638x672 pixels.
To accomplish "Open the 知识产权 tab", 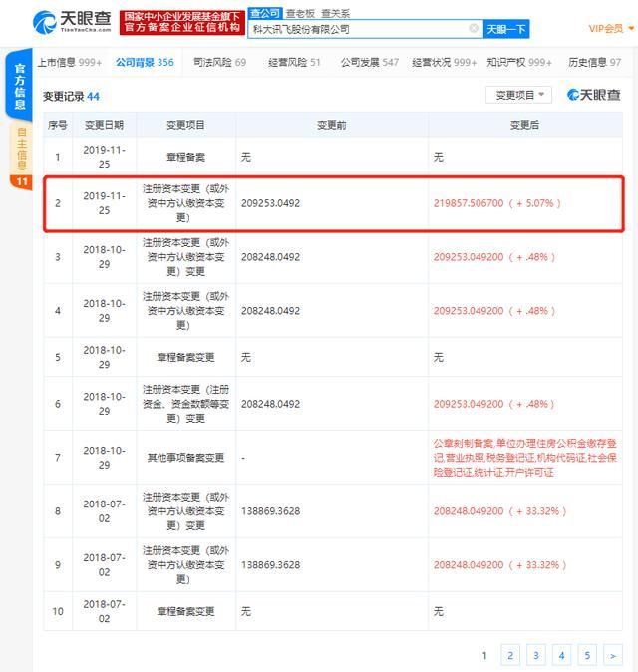I will [x=519, y=62].
